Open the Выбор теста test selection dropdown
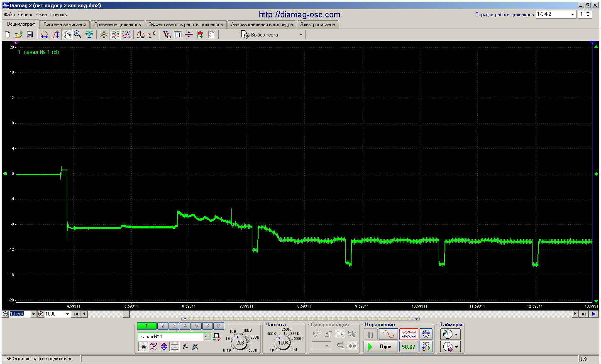This screenshot has width=601, height=364. [272, 35]
